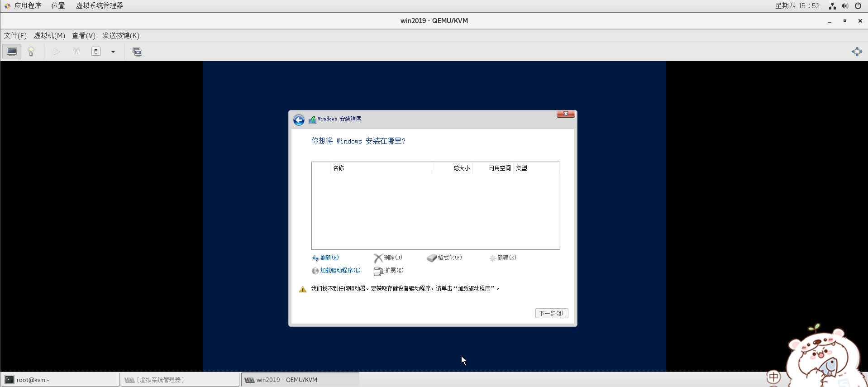Viewport: 868px width, 387px height.
Task: Open manage VM snapshots icon
Action: pos(137,52)
